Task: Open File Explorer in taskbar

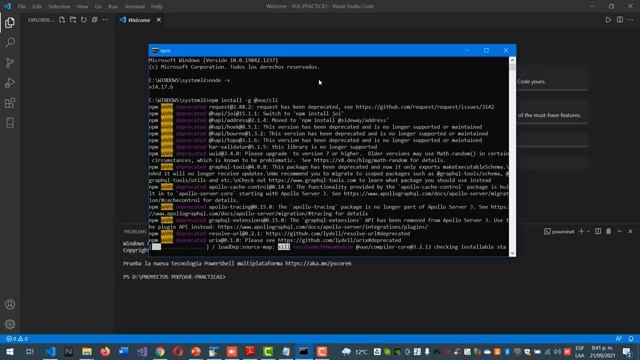Action: point(87,351)
